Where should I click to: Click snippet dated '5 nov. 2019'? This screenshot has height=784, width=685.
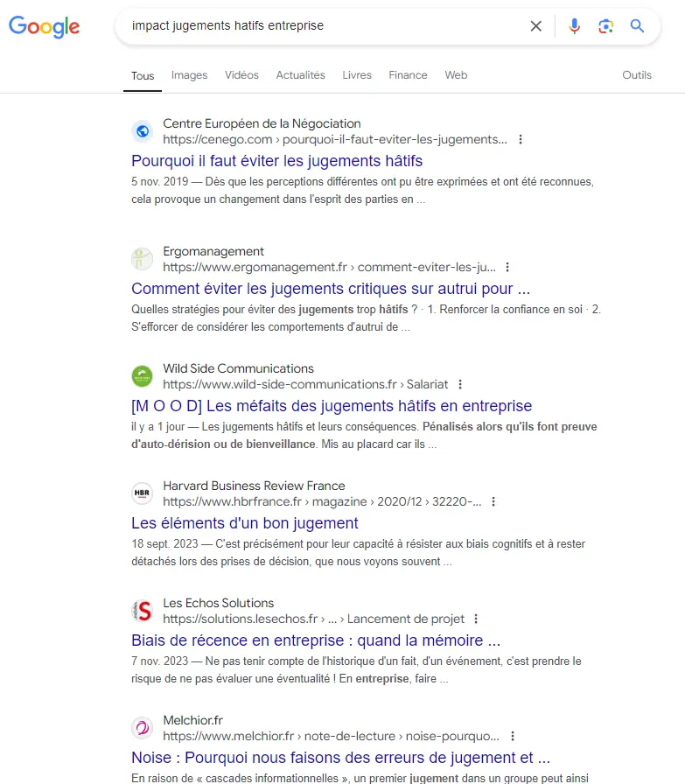pyautogui.click(x=362, y=191)
